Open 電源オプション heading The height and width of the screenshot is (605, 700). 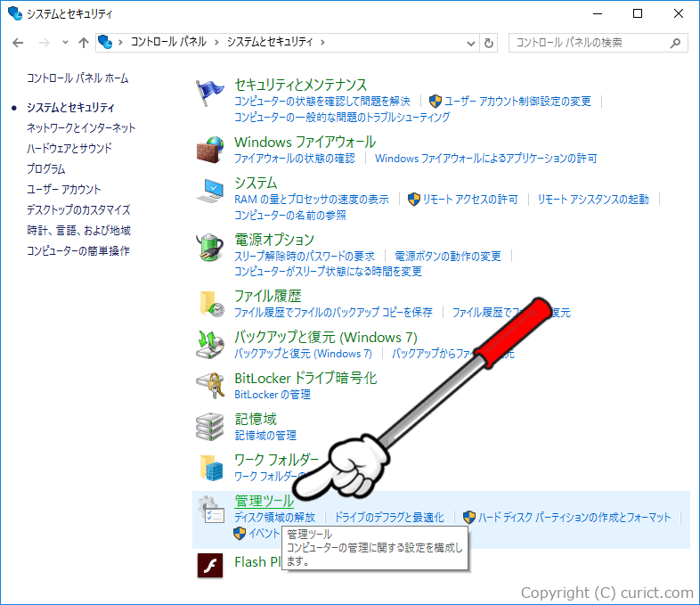point(274,240)
